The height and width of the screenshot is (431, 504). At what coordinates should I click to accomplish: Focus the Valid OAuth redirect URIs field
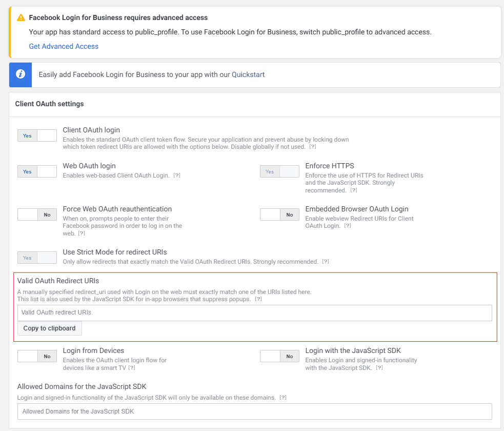click(254, 312)
